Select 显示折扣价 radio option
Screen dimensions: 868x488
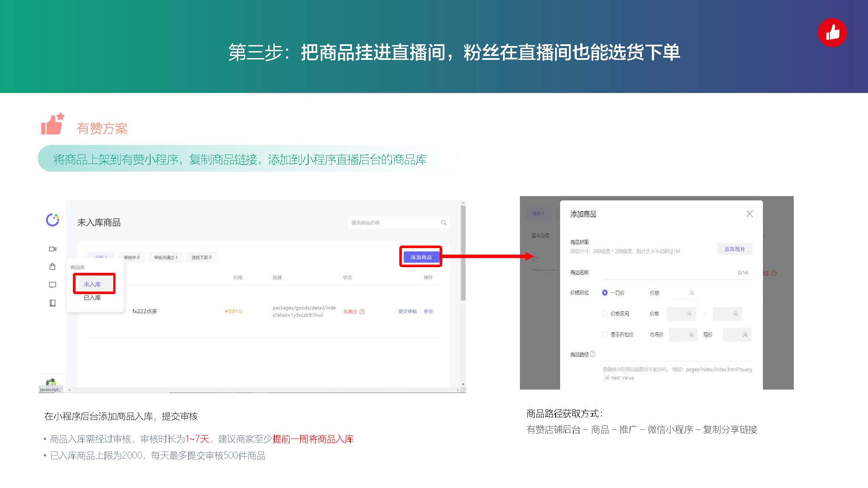coord(605,334)
